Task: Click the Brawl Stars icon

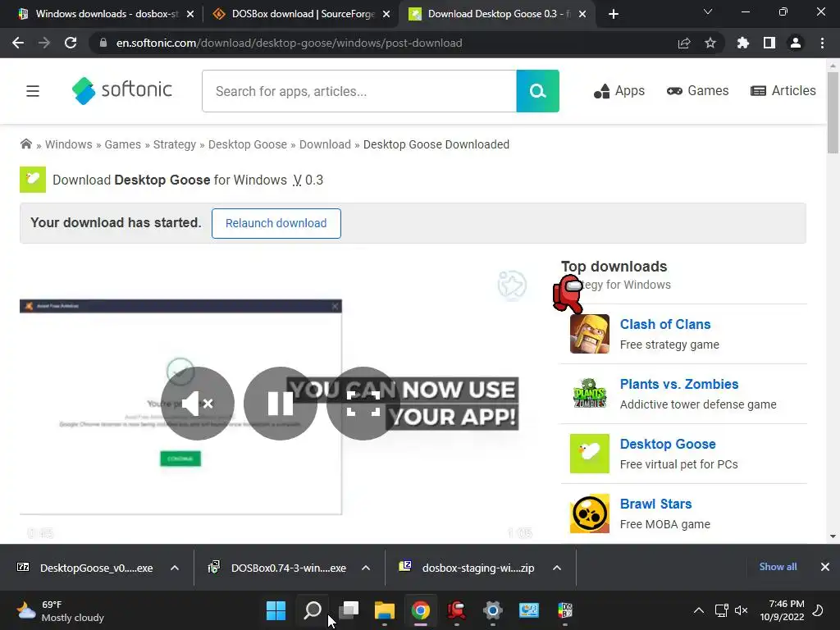Action: (589, 514)
